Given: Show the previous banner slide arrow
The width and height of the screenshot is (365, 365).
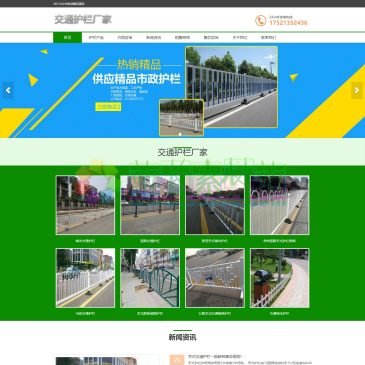Looking at the screenshot, I should point(8,90).
